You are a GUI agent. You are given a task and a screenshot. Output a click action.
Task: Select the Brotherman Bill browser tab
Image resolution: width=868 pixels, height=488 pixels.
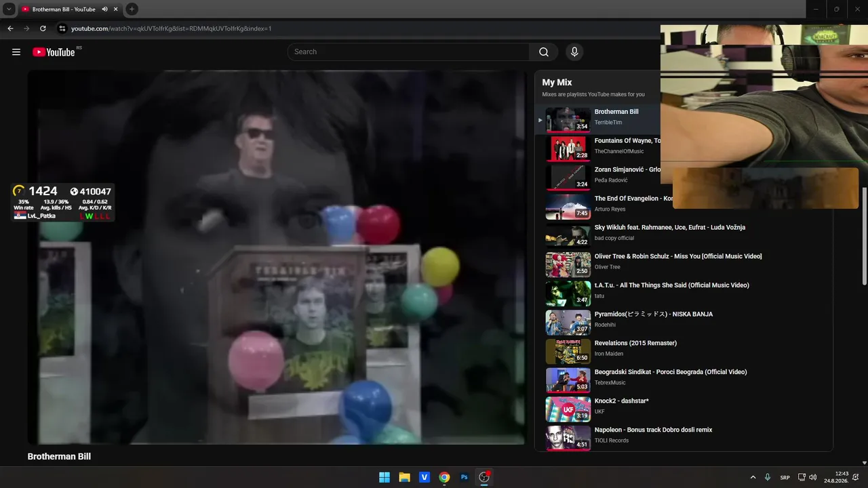pyautogui.click(x=70, y=9)
